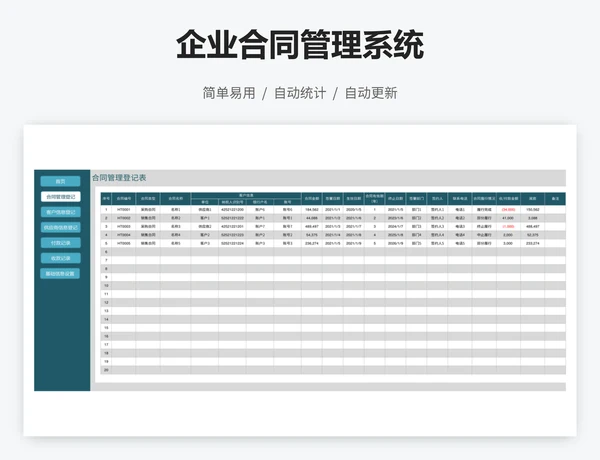Click the empty row numbered 6
The height and width of the screenshot is (460, 600).
pos(333,252)
